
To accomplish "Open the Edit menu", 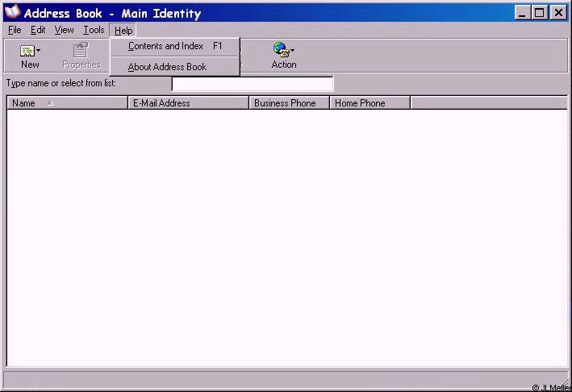I will click(x=38, y=30).
